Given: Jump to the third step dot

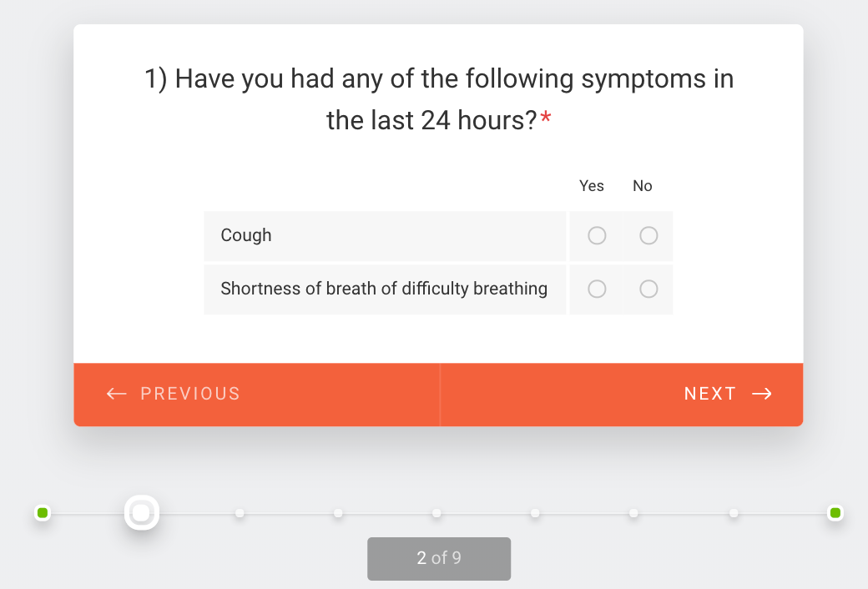Looking at the screenshot, I should click(240, 512).
